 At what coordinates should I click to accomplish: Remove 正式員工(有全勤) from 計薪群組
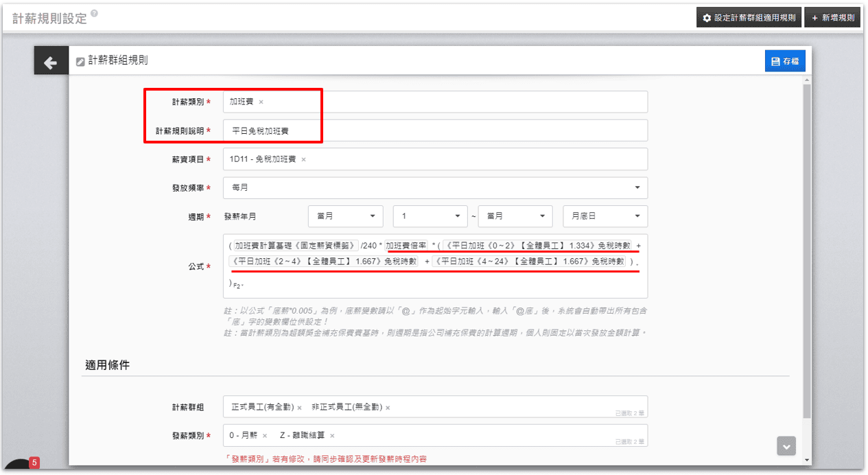point(299,408)
